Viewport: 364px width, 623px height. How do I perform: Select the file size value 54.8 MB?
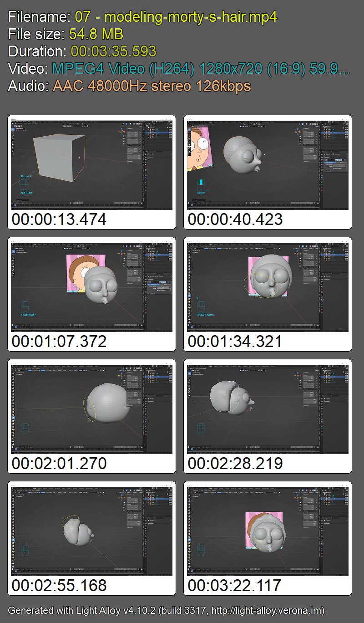96,35
